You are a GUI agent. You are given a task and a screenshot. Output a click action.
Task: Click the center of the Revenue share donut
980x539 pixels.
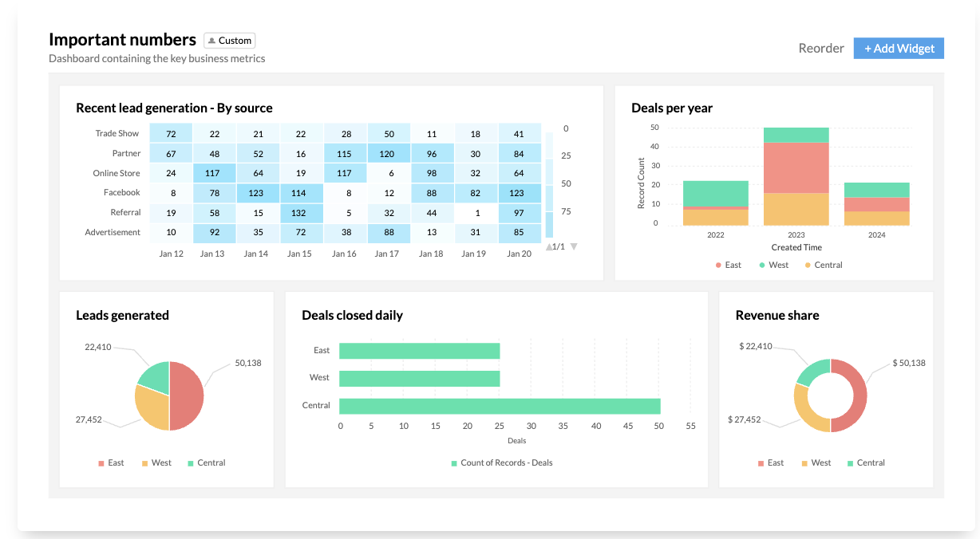[830, 395]
